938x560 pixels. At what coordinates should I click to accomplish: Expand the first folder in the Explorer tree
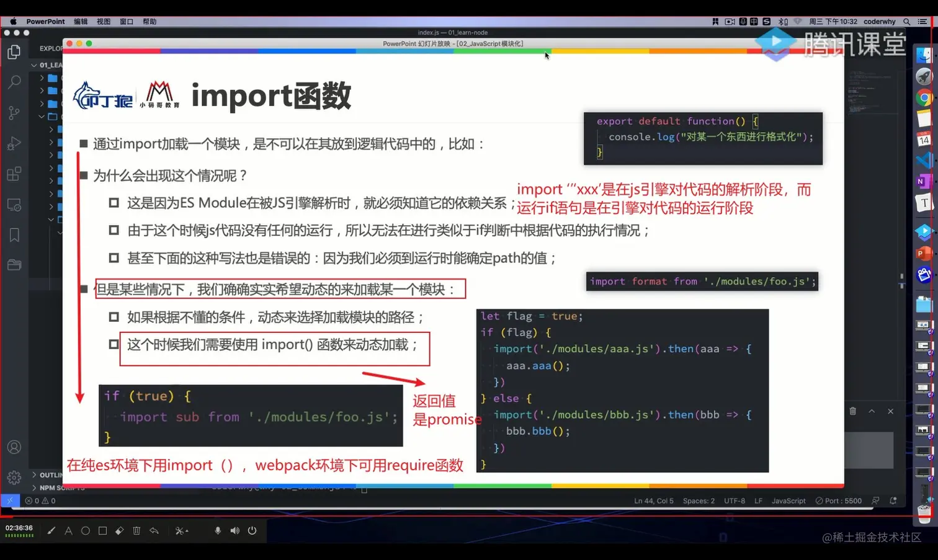click(42, 78)
